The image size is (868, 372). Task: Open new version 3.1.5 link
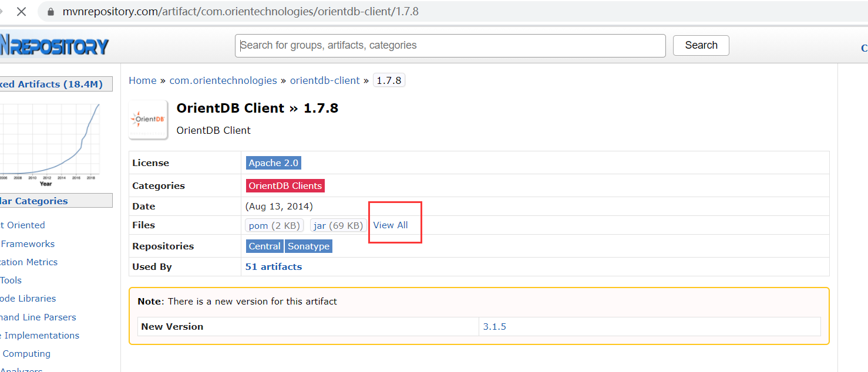(494, 327)
